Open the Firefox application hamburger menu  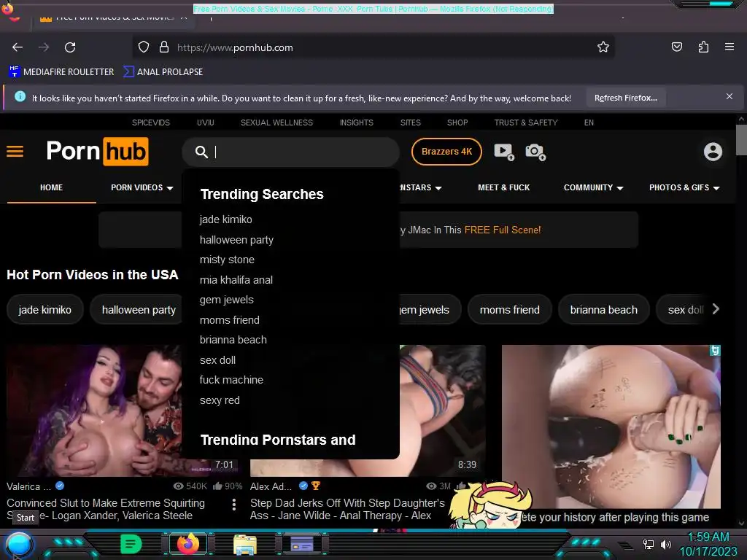pyautogui.click(x=729, y=47)
